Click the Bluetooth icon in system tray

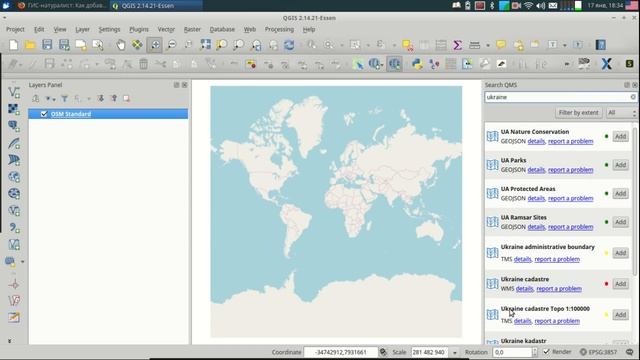[492, 6]
